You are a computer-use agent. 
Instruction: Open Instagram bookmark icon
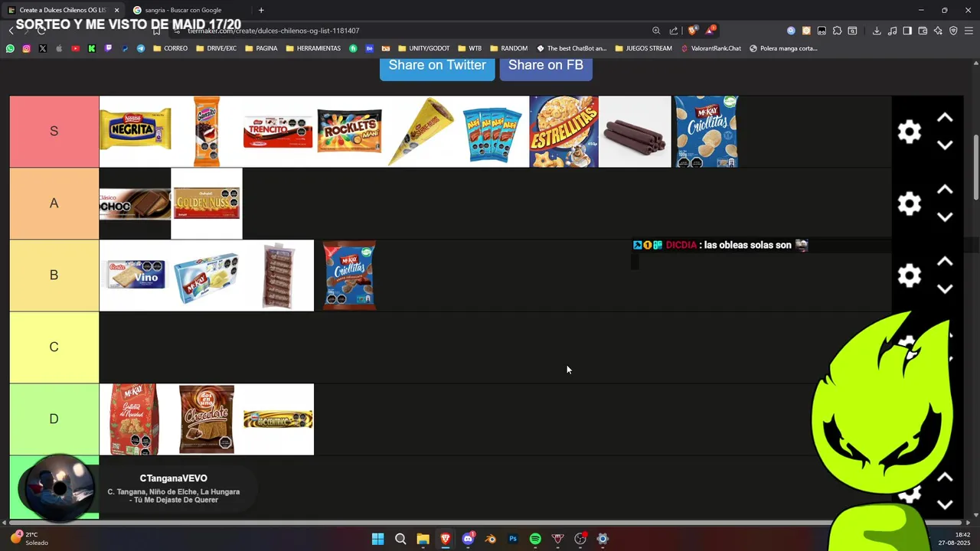tap(26, 48)
